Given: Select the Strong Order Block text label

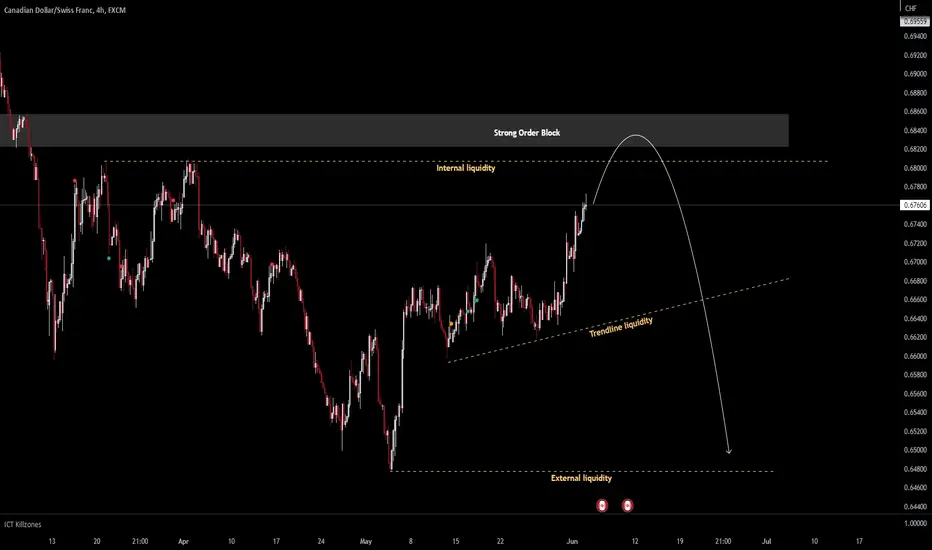Looking at the screenshot, I should [527, 133].
